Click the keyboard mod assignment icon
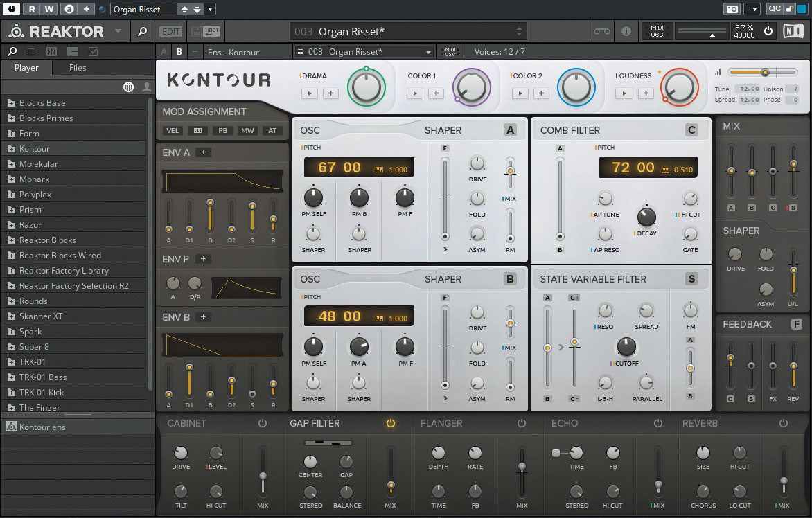The width and height of the screenshot is (812, 518). click(197, 131)
